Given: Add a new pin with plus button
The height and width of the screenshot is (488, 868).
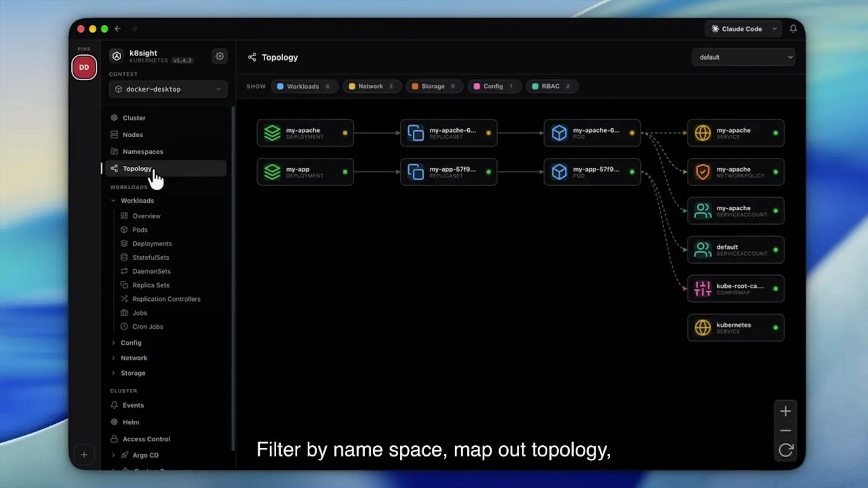Looking at the screenshot, I should (84, 454).
